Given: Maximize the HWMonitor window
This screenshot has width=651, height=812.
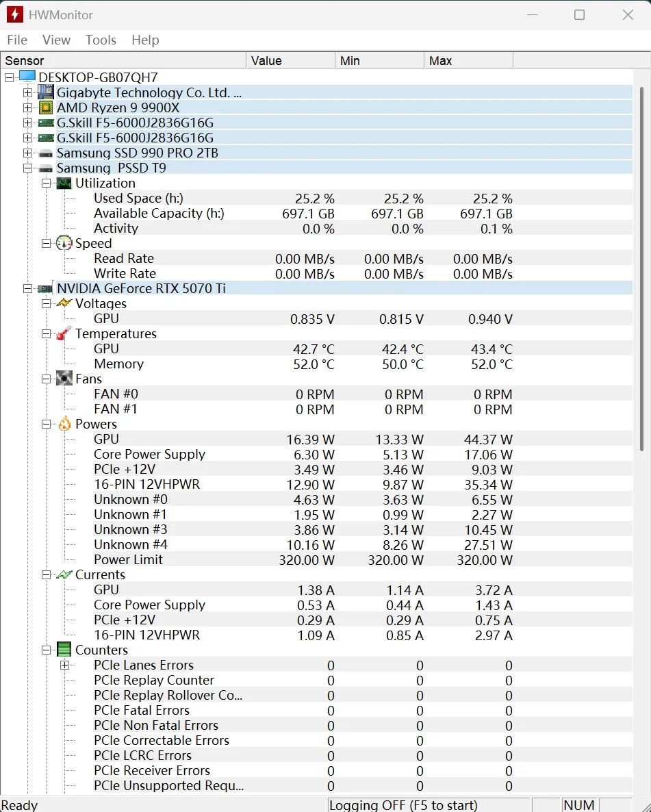Looking at the screenshot, I should point(580,14).
